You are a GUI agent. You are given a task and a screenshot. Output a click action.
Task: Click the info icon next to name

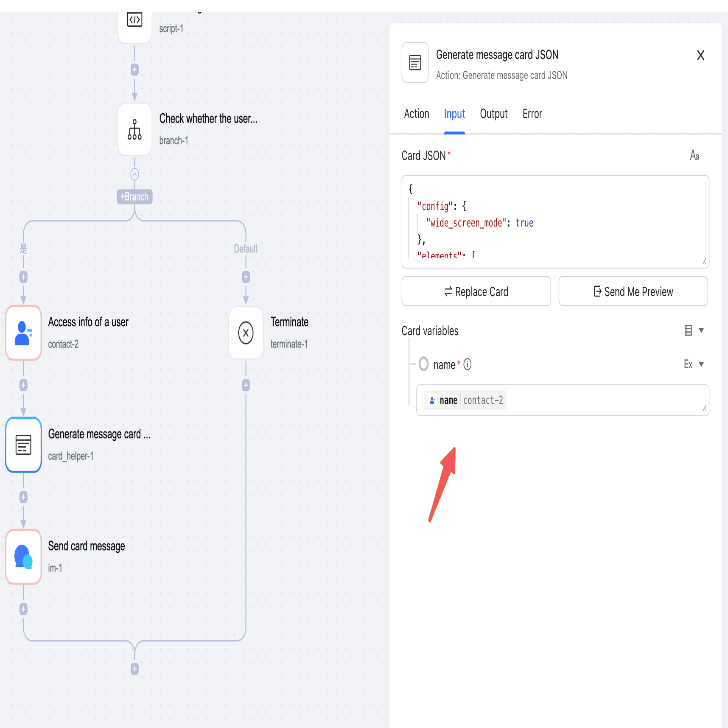468,364
